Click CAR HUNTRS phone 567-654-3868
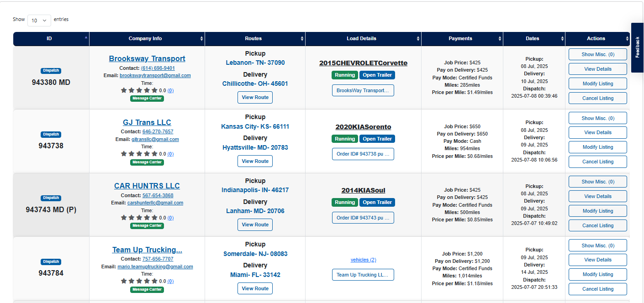This screenshot has height=303, width=644. click(x=158, y=195)
